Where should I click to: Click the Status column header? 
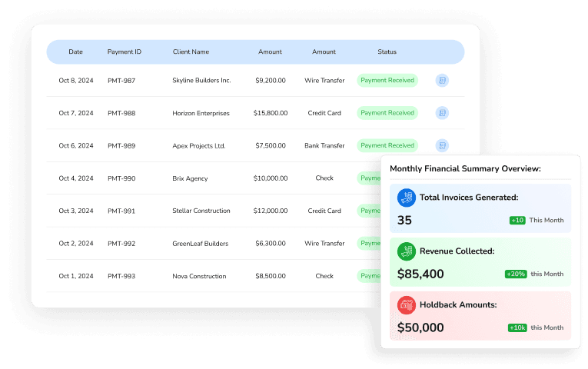(387, 52)
